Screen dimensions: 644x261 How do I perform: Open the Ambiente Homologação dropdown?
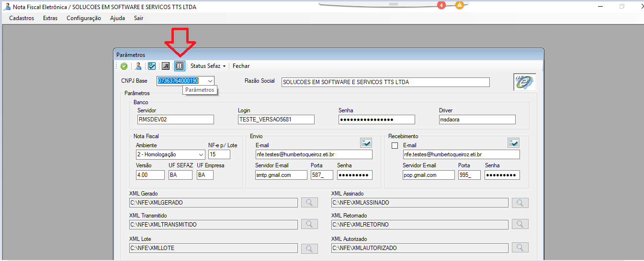(201, 154)
